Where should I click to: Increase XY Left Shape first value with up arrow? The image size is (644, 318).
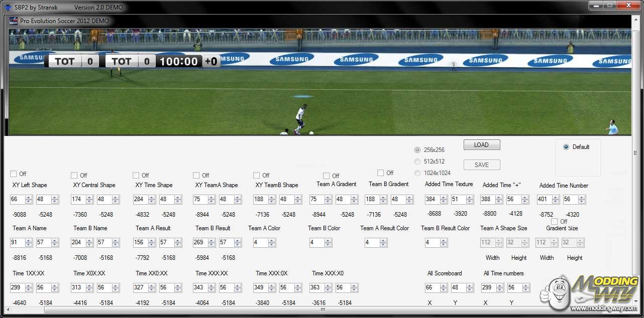point(29,197)
